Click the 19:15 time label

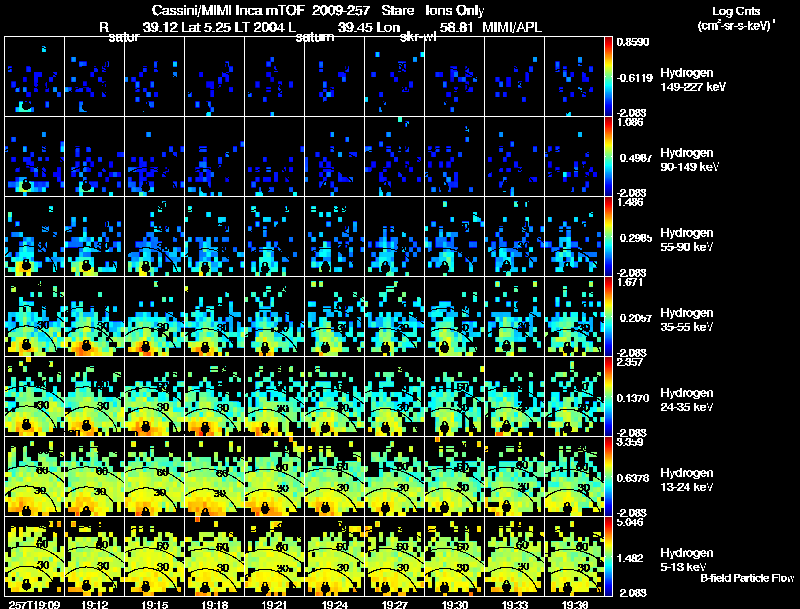(x=155, y=604)
